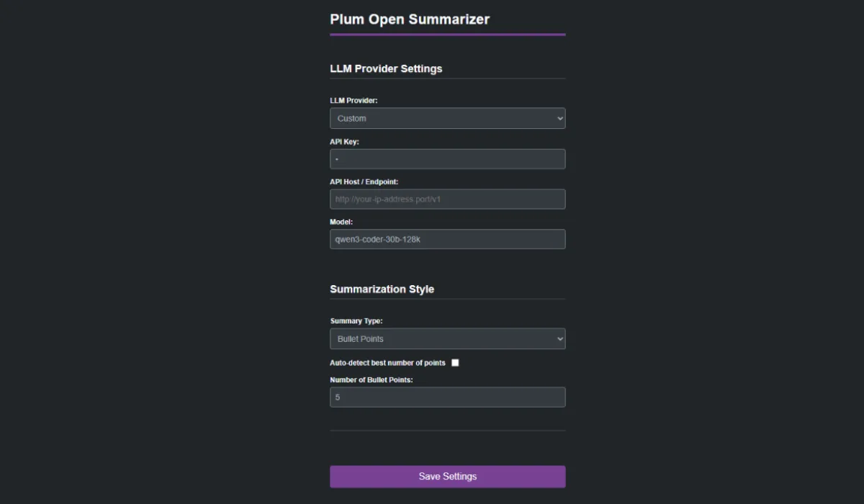The image size is (864, 504).
Task: Click the Summarization Style heading
Action: click(382, 289)
